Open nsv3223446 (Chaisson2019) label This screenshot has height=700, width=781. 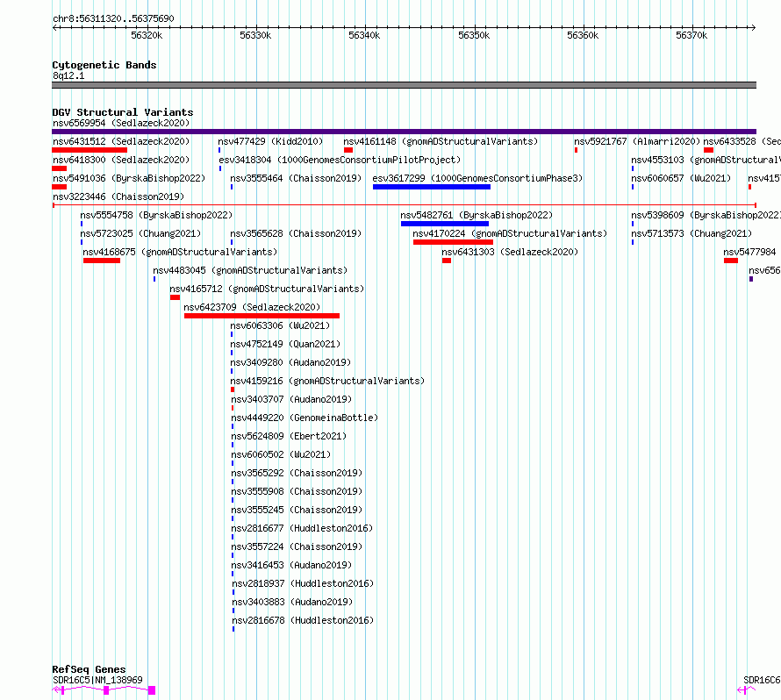tap(118, 196)
